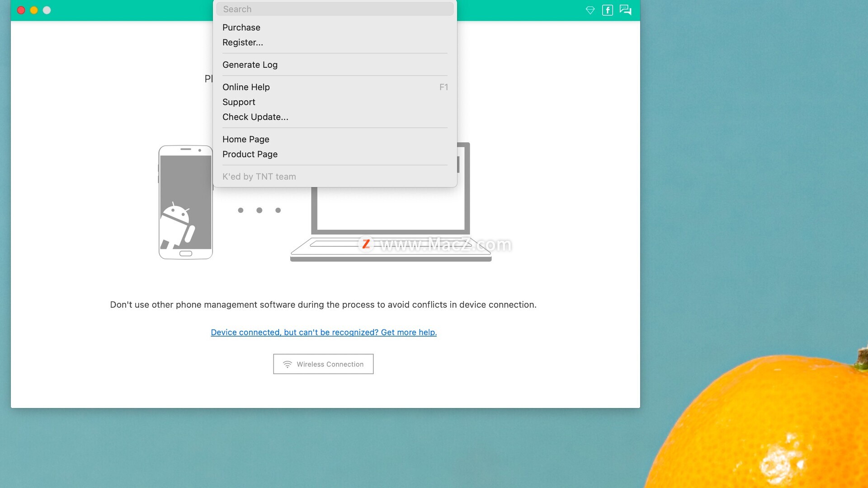The height and width of the screenshot is (488, 868).
Task: Click the Search field in Help menu
Action: tap(335, 9)
